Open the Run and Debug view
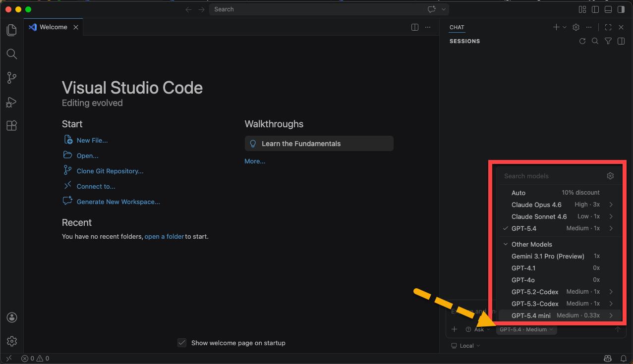Viewport: 633px width, 364px height. tap(11, 102)
